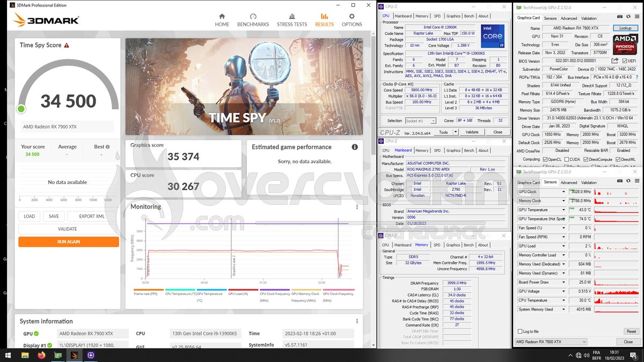The image size is (644, 362).
Task: Open GPU-Z taskbar icon
Action: 57,355
